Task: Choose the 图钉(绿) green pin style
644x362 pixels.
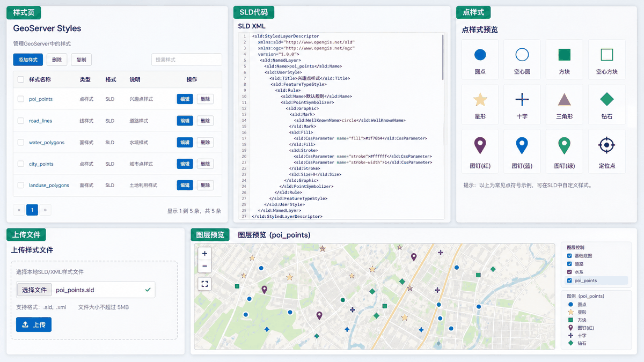Action: pyautogui.click(x=564, y=151)
